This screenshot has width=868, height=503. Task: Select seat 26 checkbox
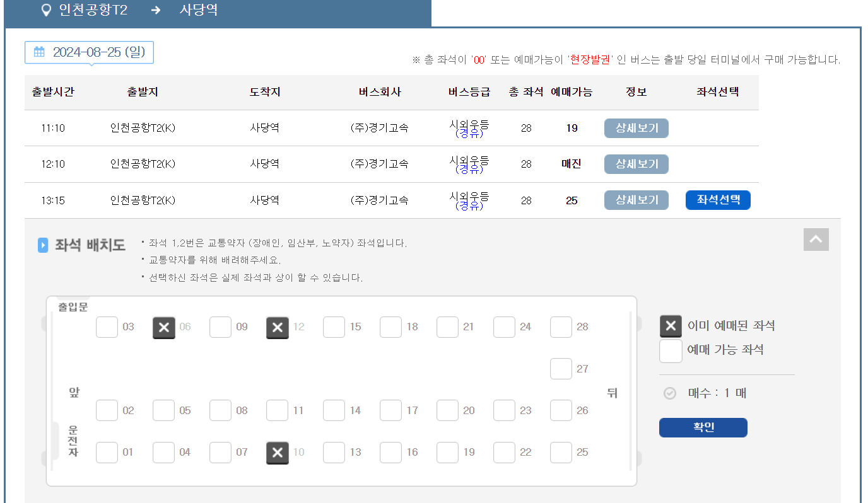point(561,410)
